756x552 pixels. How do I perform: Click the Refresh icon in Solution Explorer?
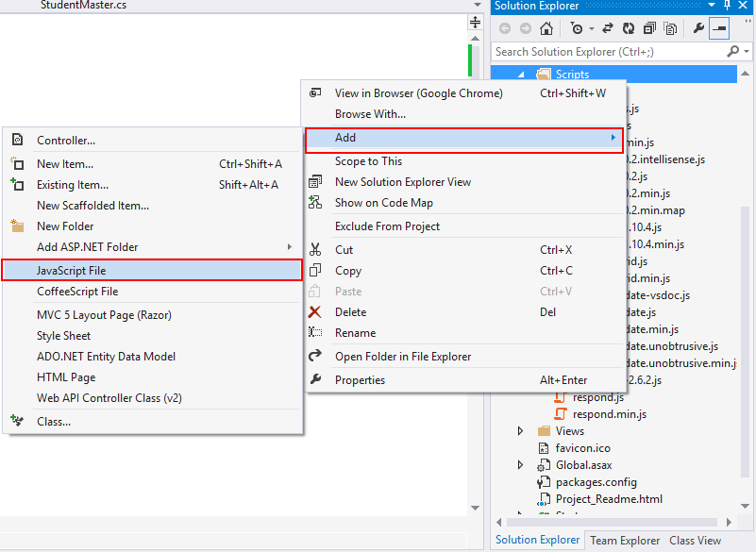(629, 28)
